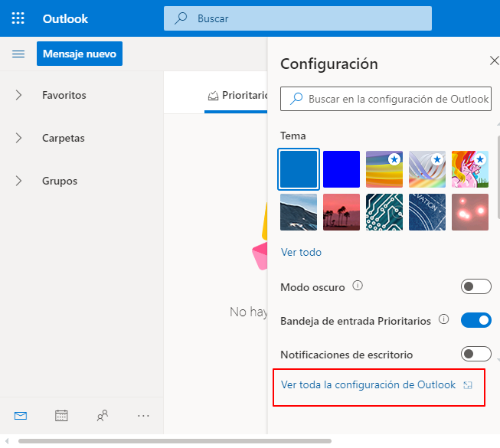Open the more apps ellipsis
The image size is (500, 448).
(x=143, y=416)
